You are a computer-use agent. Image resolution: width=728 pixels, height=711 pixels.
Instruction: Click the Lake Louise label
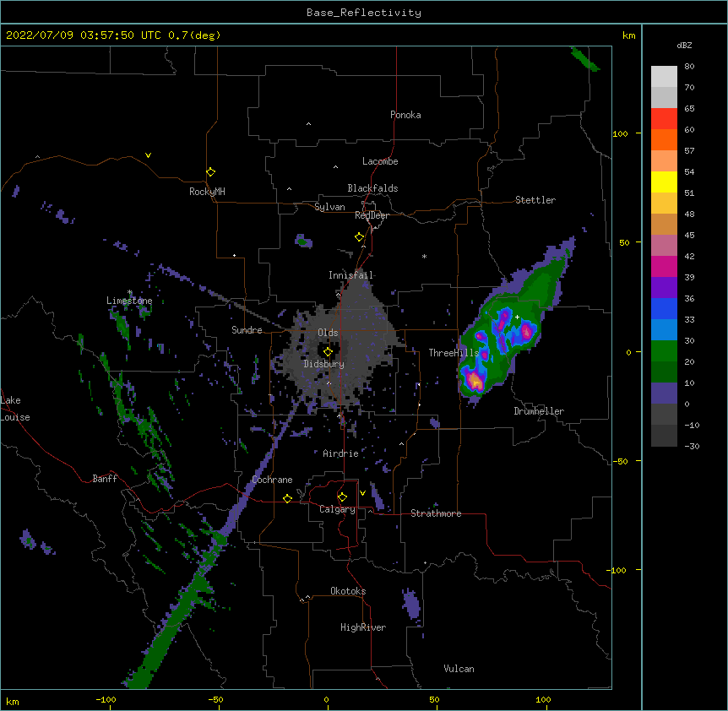(x=15, y=409)
